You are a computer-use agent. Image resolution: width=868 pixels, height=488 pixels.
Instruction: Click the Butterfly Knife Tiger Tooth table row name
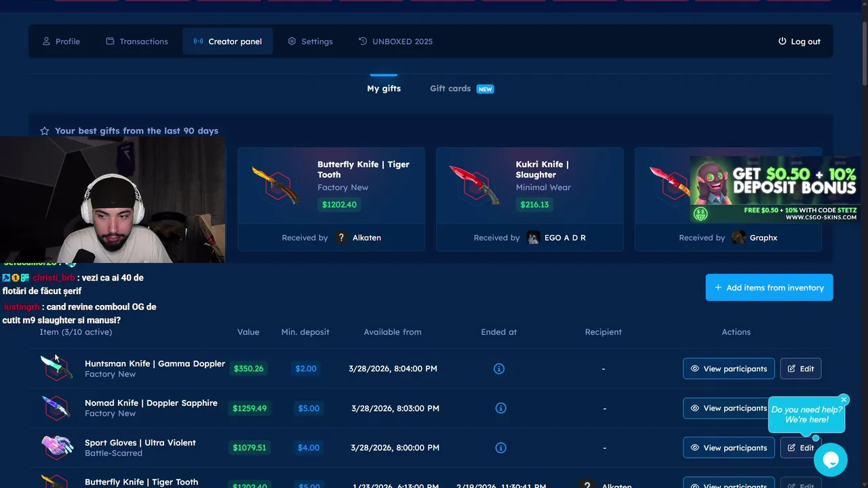(x=142, y=482)
